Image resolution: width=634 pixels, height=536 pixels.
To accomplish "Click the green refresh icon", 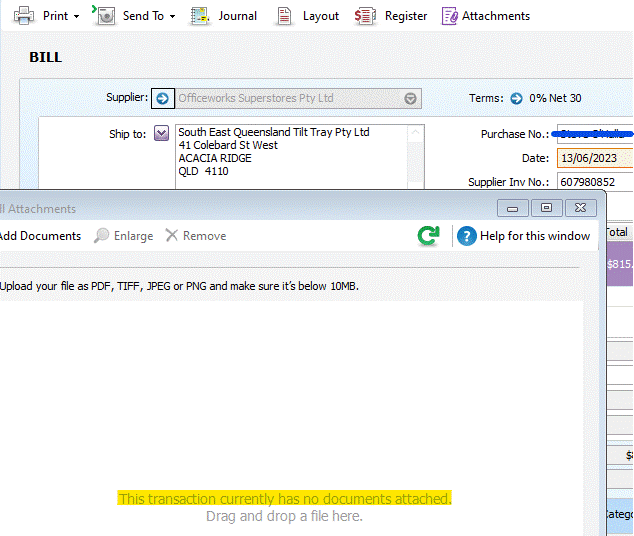I will (428, 236).
